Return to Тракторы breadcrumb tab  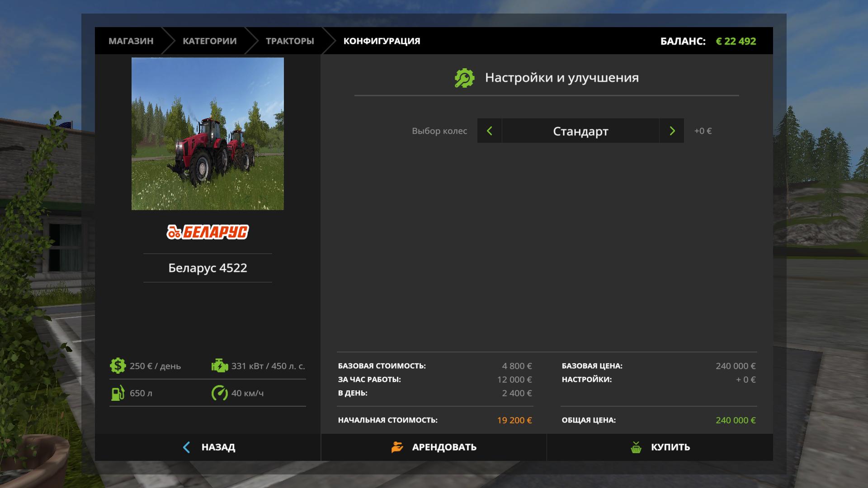click(x=290, y=41)
